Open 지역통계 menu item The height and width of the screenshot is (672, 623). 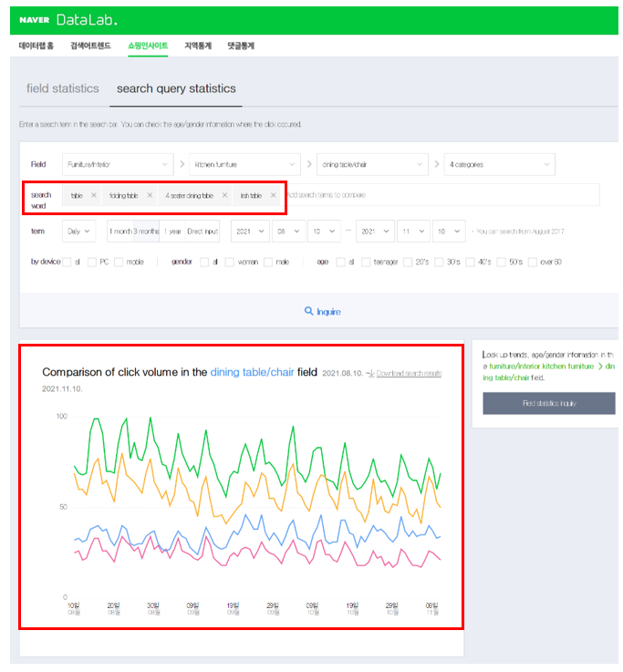[x=198, y=46]
